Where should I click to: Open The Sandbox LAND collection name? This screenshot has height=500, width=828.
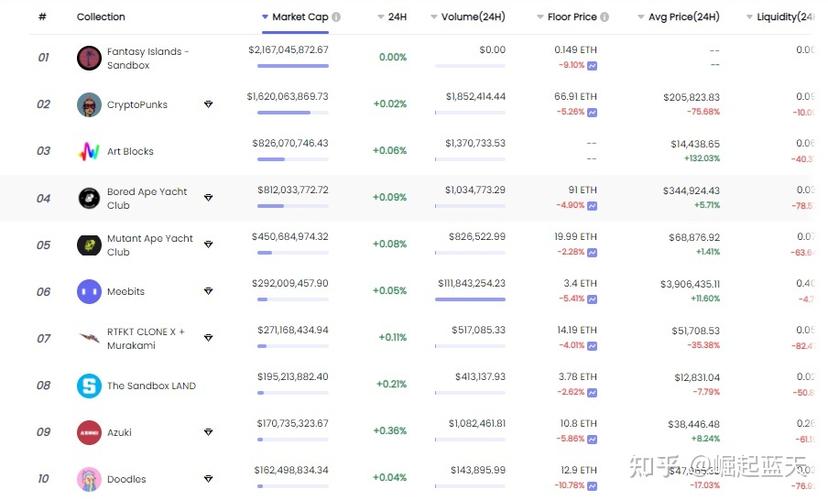tap(152, 385)
